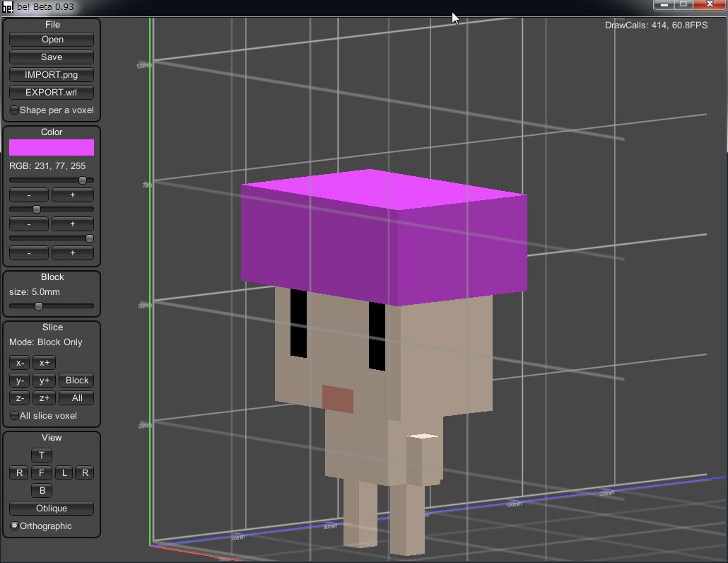Click the T top view button
The height and width of the screenshot is (563, 728).
42,455
